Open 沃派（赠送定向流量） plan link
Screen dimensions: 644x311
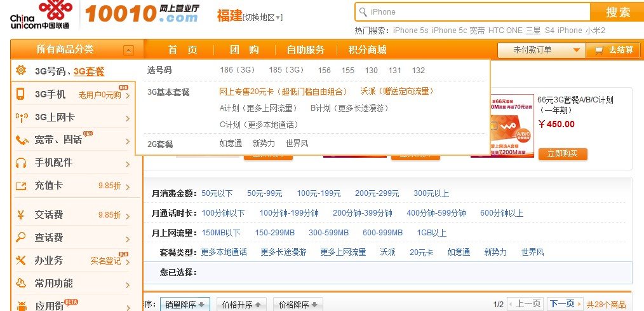tap(397, 92)
